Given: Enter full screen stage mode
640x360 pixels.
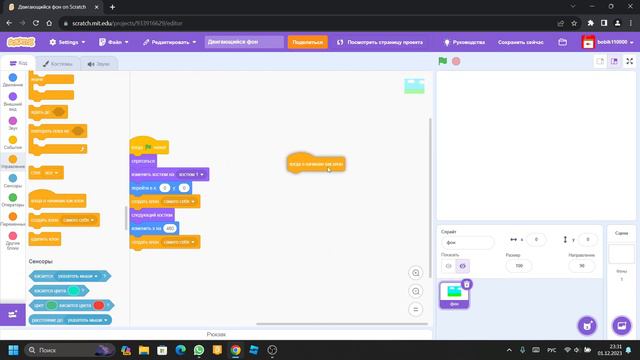Looking at the screenshot, I should click(x=630, y=61).
